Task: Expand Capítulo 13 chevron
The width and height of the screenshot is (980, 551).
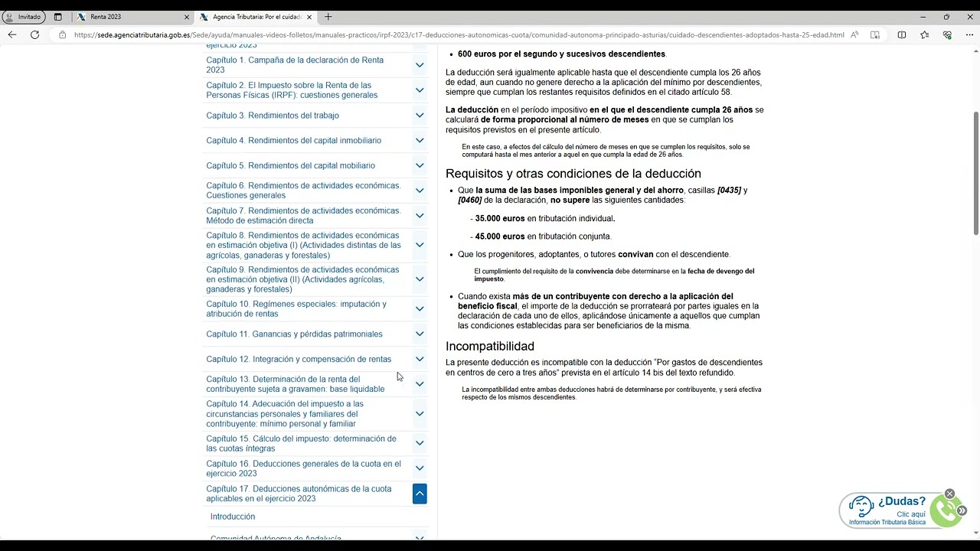Action: tap(420, 384)
